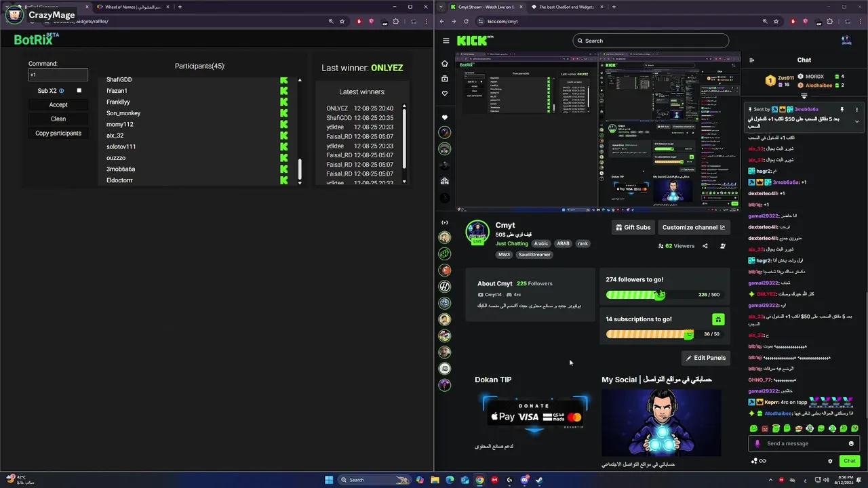Click the green gift icon by subscriptions goal
The width and height of the screenshot is (868, 488).
718,319
